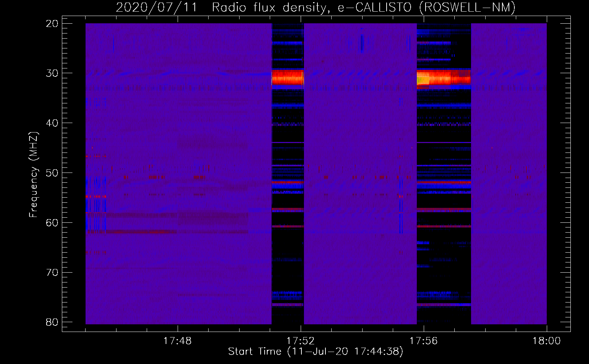The width and height of the screenshot is (589, 364).
Task: Click the 50 MHz frequency tick label
Action: click(x=52, y=173)
